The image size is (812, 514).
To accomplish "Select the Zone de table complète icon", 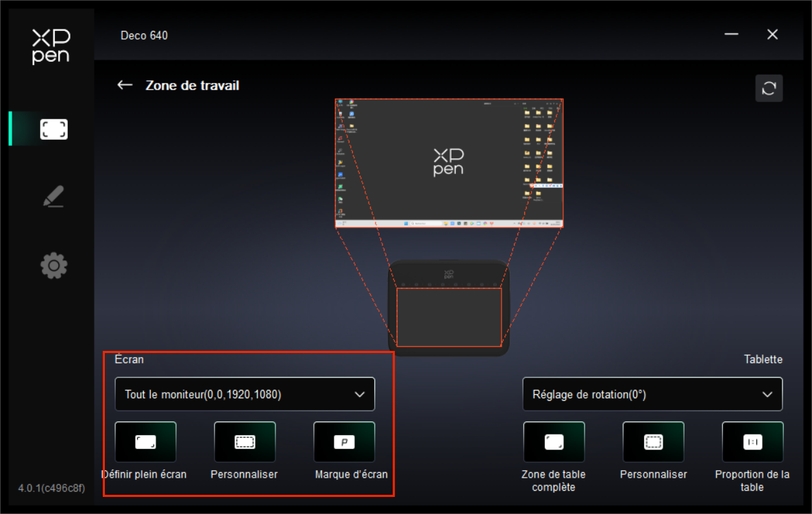I will coord(554,442).
